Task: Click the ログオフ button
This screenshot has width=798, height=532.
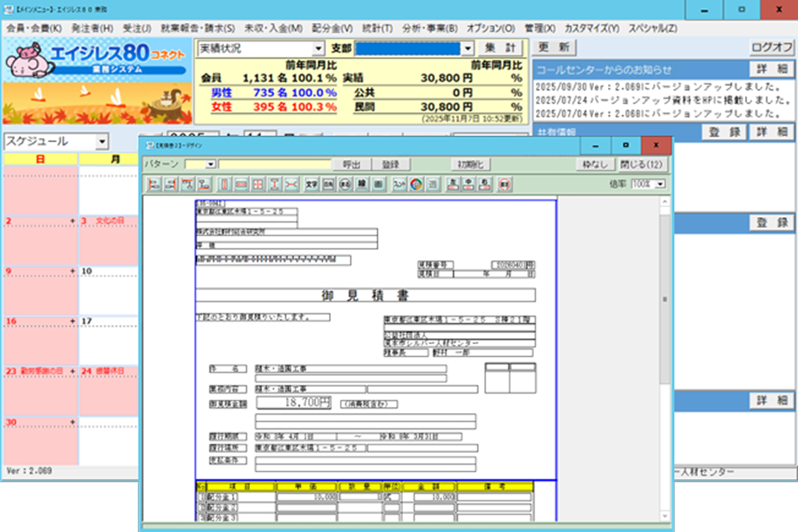Action: 772,48
